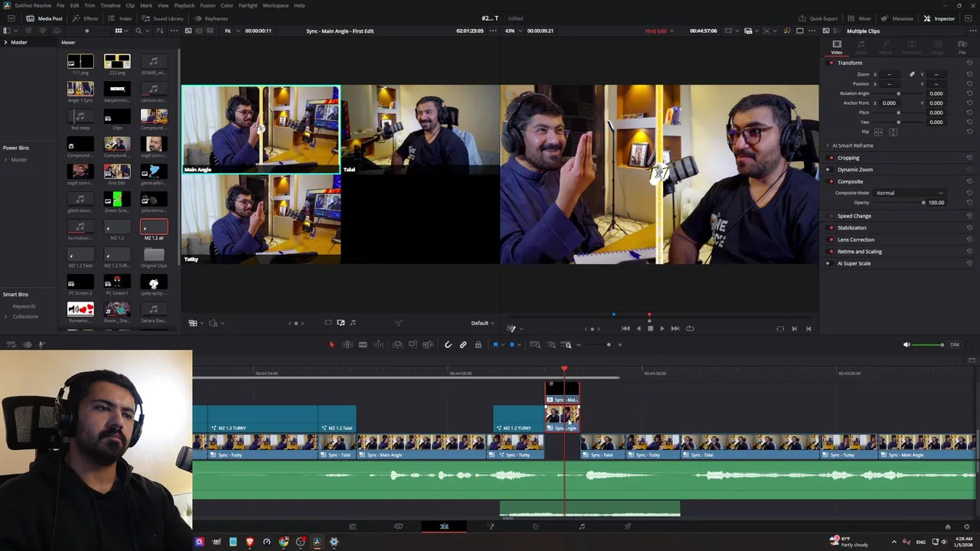Open the Workspace menu
This screenshot has width=980, height=551.
click(x=276, y=5)
